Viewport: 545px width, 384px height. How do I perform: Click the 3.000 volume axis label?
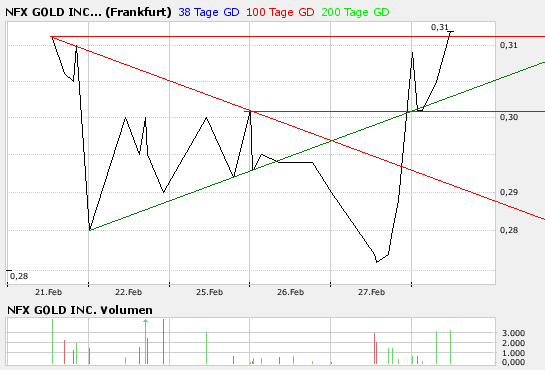[513, 333]
